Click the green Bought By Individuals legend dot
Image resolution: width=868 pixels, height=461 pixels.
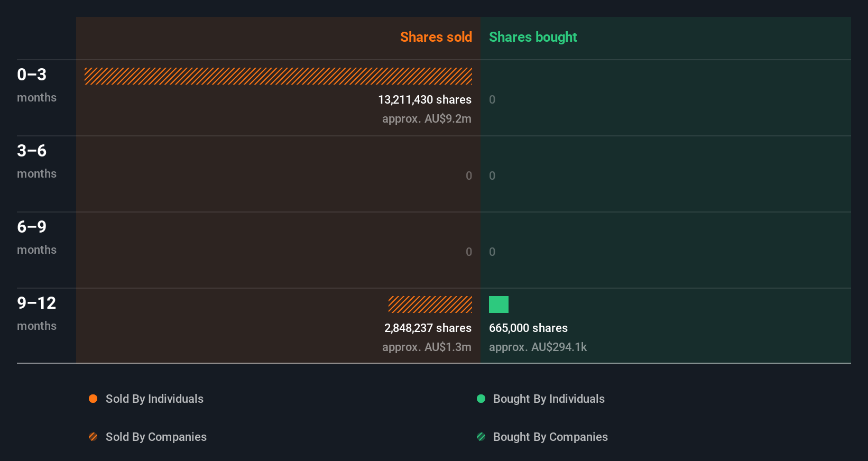tap(481, 399)
